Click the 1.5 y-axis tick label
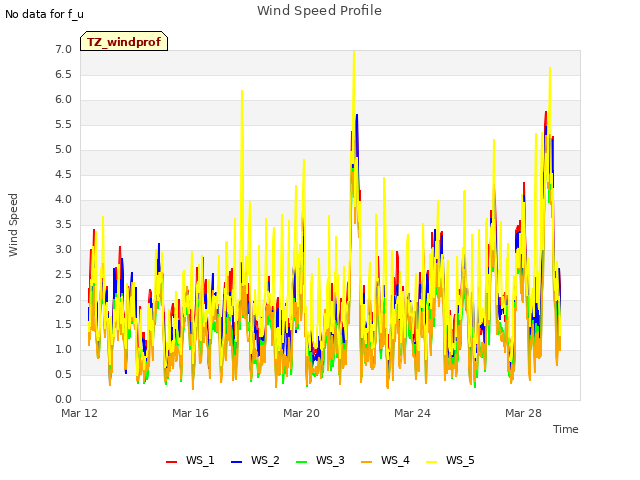This screenshot has height=480, width=640. tap(63, 325)
